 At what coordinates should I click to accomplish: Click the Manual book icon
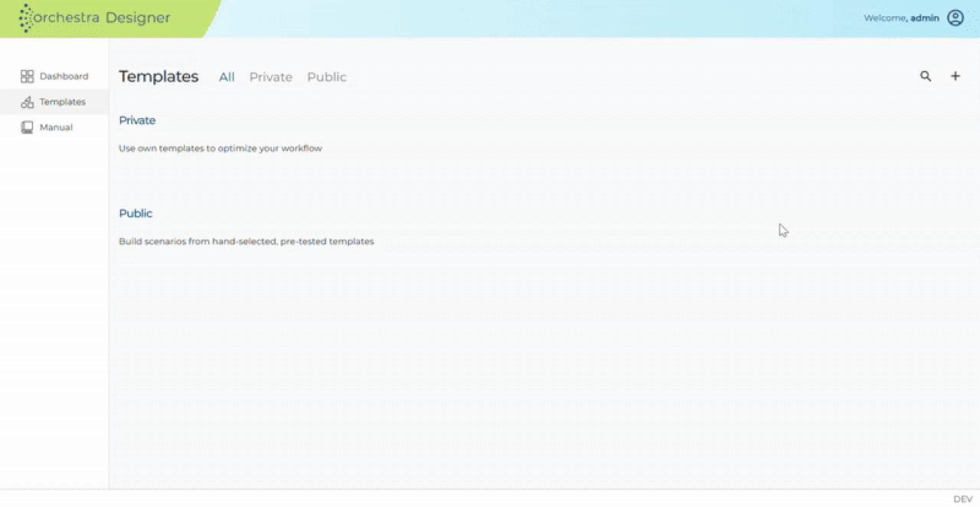click(x=28, y=127)
